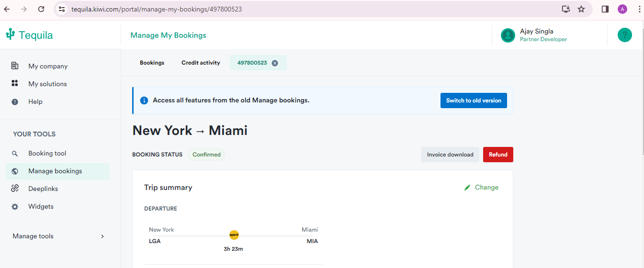The width and height of the screenshot is (644, 268).
Task: Switch to the Credit activity tab
Action: coord(201,63)
